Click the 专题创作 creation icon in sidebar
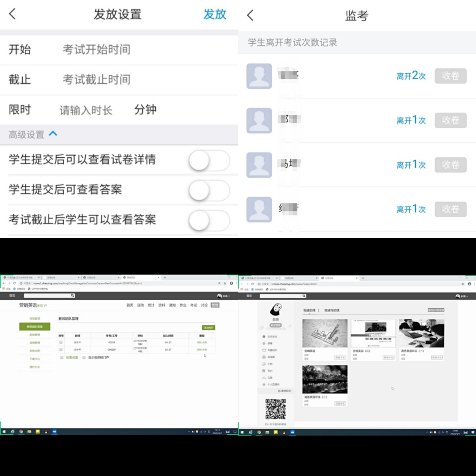The width and height of the screenshot is (476, 476). pos(264,350)
